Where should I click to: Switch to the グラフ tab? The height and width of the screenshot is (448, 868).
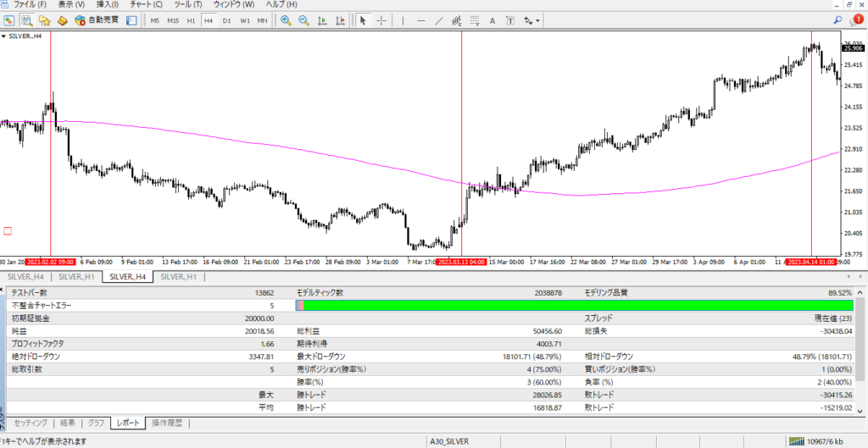97,423
